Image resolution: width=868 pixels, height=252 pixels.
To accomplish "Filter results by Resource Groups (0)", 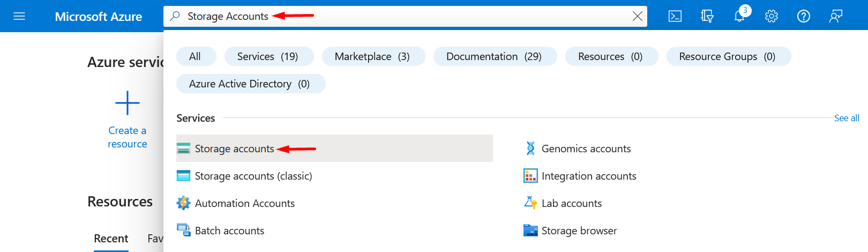I will click(x=728, y=56).
